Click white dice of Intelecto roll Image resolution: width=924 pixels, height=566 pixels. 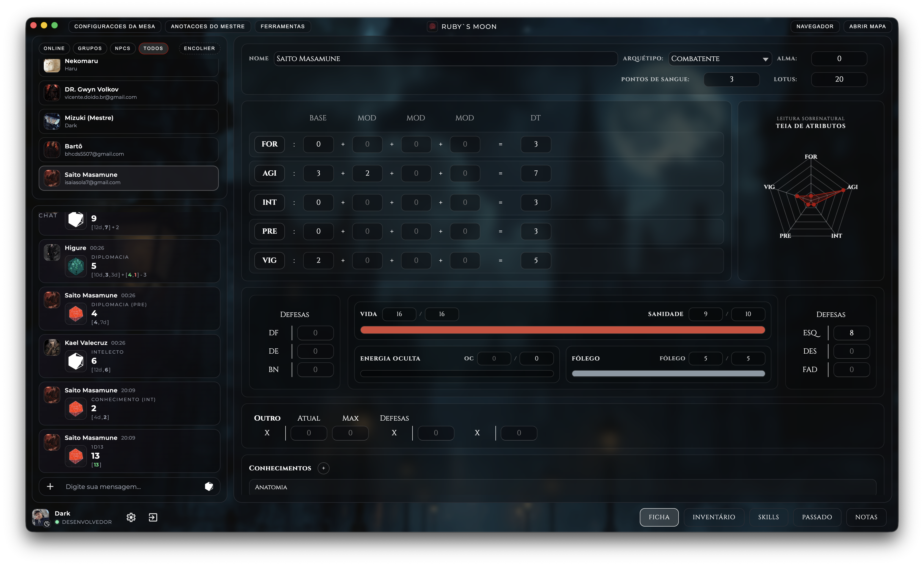pyautogui.click(x=76, y=361)
